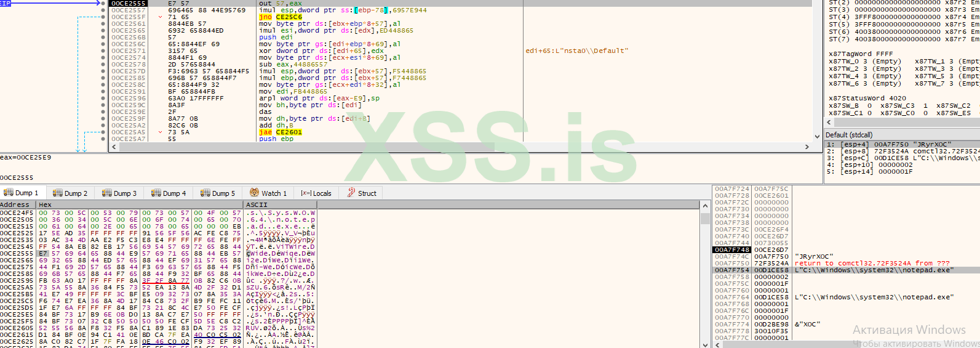980x348 pixels.
Task: Click the disassembly horizontal scrollbar right arrow
Action: tap(807, 147)
